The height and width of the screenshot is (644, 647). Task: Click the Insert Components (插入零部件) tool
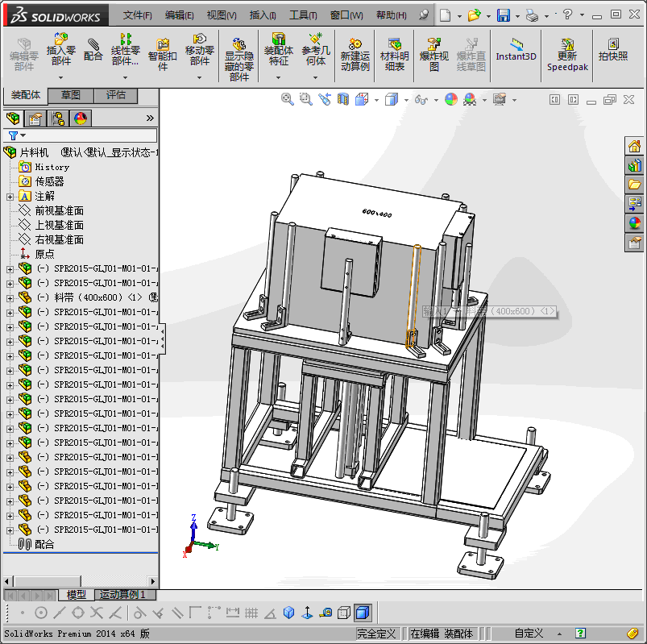(60, 48)
